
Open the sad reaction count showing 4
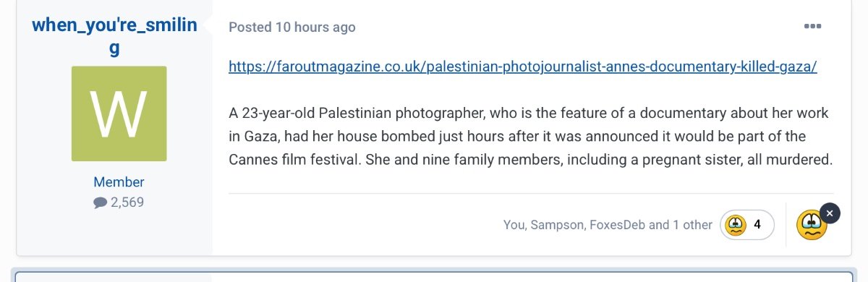pos(747,225)
